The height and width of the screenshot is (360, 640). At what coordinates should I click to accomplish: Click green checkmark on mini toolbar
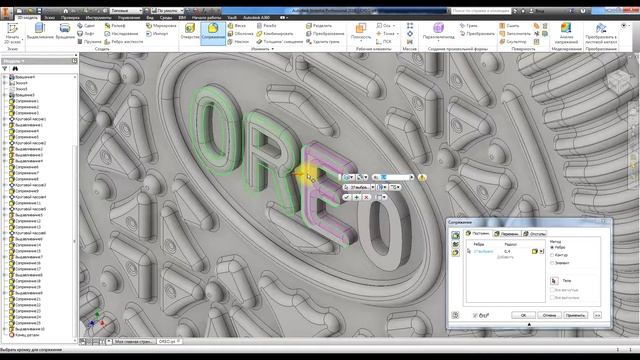347,197
